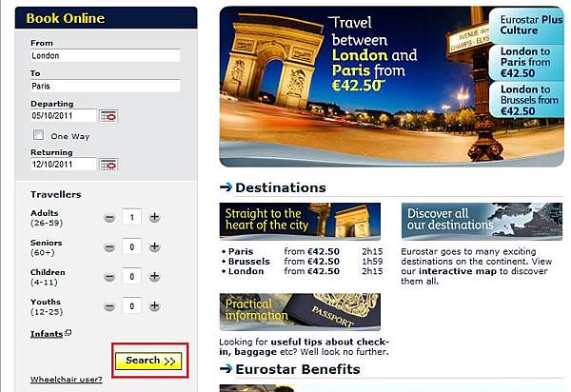Open the Infants link
Screen dimensions: 571x392
(47, 334)
